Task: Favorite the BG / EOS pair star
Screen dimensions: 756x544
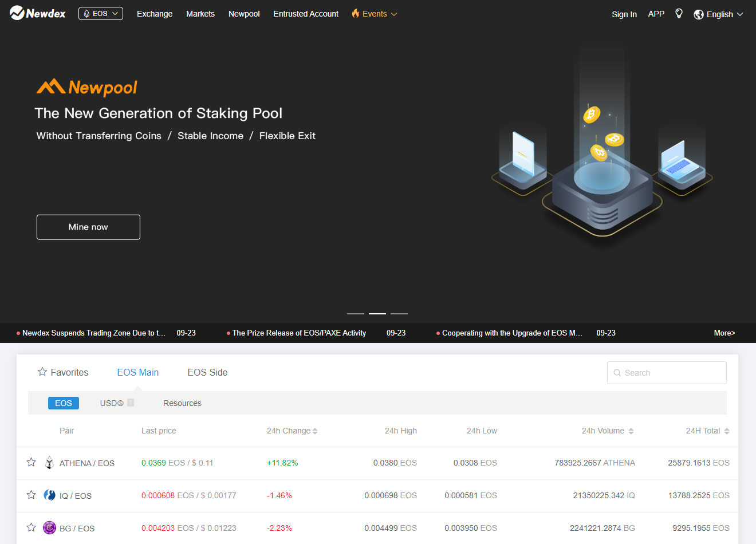Action: pos(31,527)
